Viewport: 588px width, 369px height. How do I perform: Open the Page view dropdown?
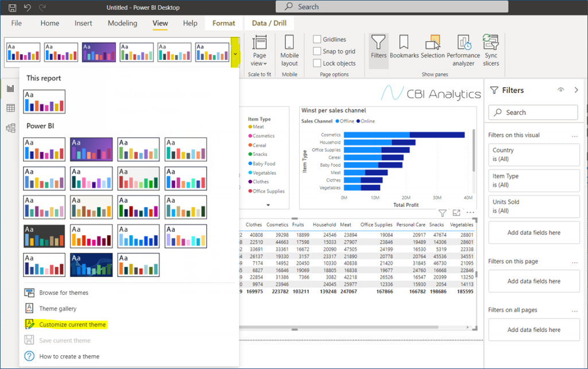click(x=259, y=51)
